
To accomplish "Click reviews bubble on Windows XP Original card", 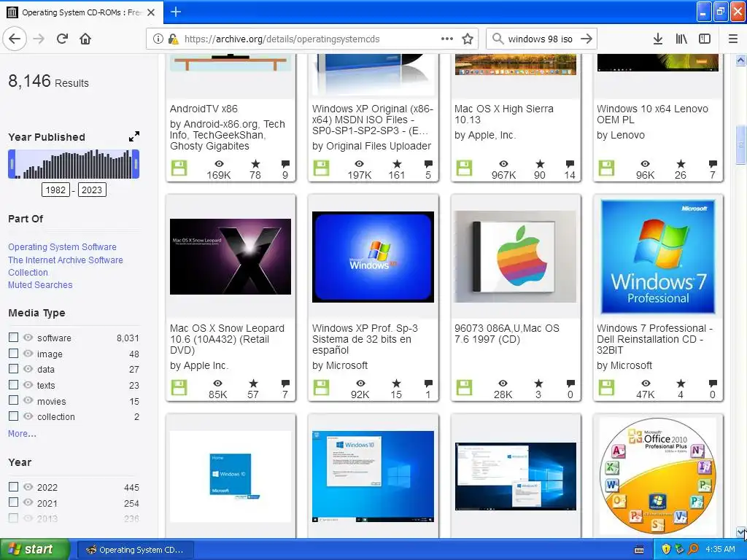I will 428,164.
